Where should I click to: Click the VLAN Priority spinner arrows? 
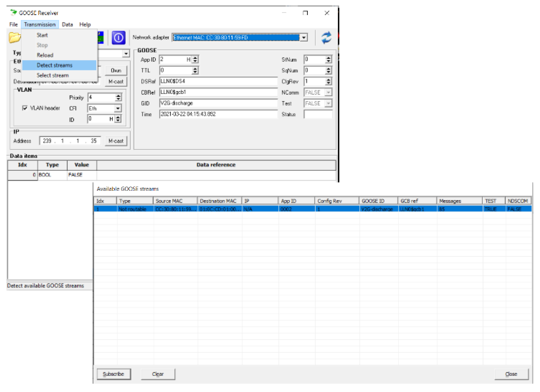118,97
